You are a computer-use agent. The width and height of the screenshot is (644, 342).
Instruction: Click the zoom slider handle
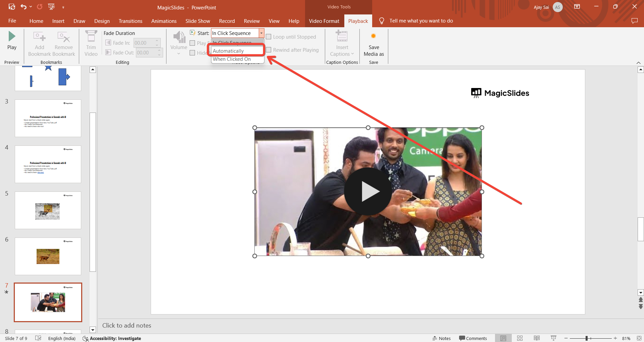[587, 338]
